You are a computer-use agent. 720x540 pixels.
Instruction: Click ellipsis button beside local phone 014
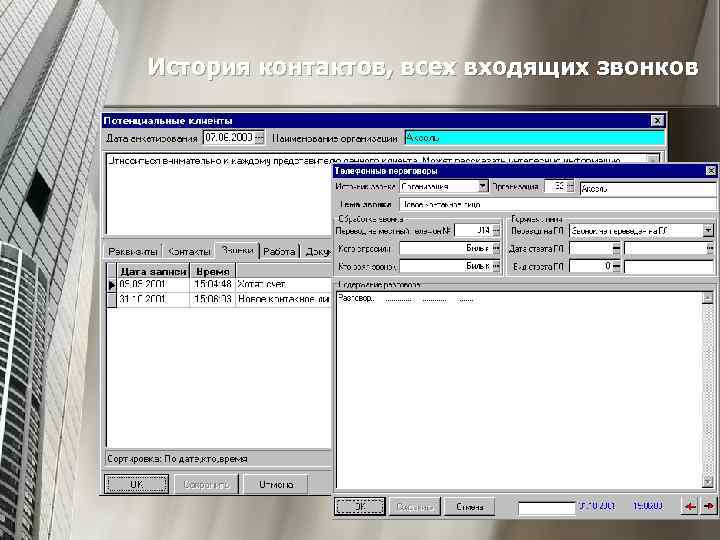tap(496, 231)
